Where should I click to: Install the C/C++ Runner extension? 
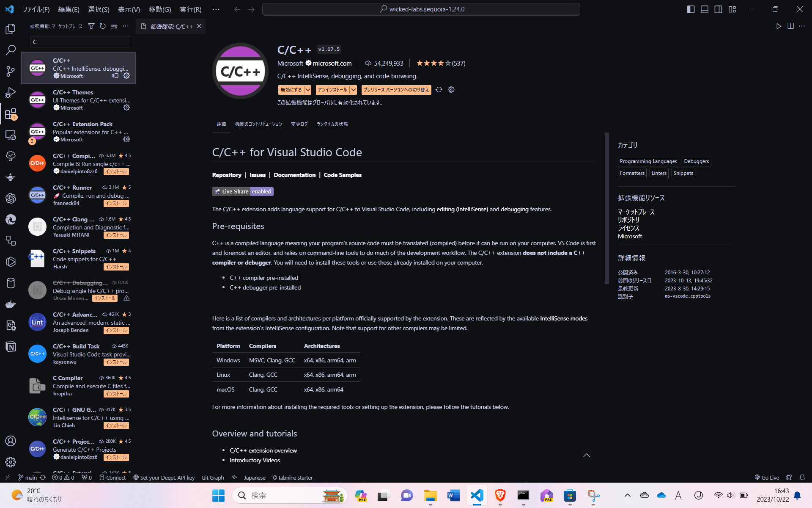point(116,204)
